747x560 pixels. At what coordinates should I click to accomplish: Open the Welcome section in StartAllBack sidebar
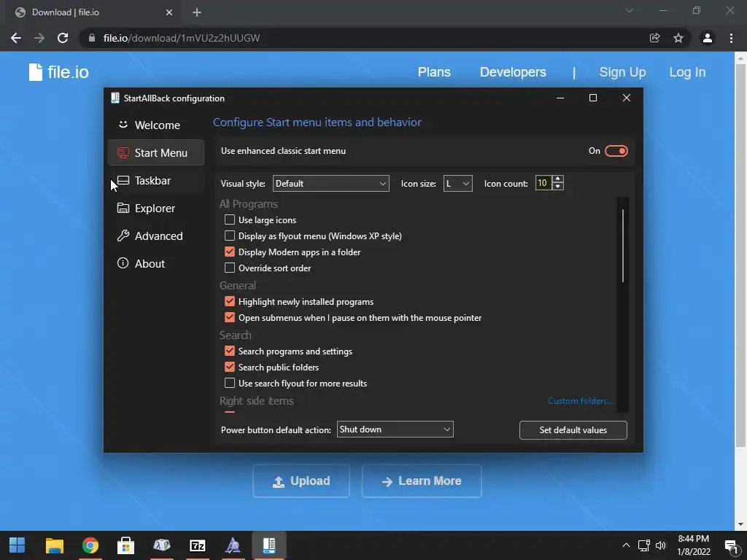coord(156,125)
